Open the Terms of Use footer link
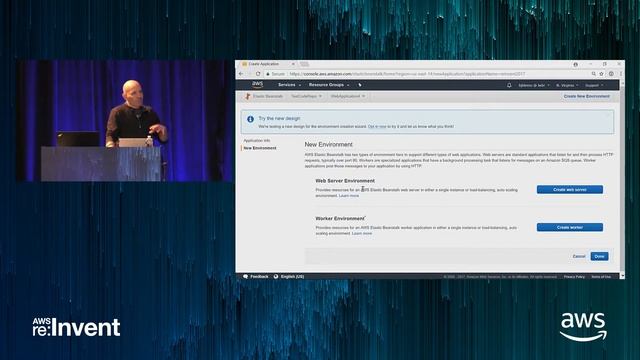 (x=601, y=277)
